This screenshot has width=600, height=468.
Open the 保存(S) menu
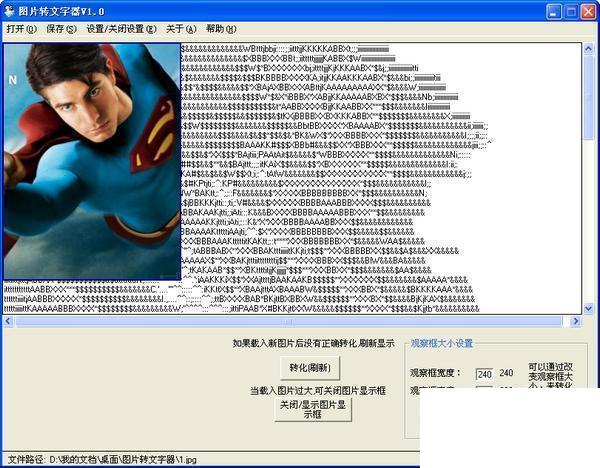pos(61,29)
